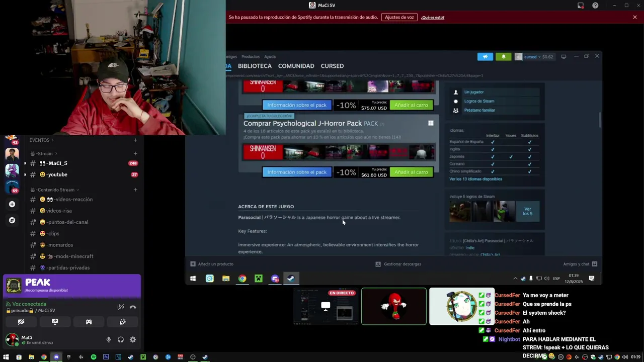Collapse the -Contenido Stream category
644x362 pixels.
[55, 190]
